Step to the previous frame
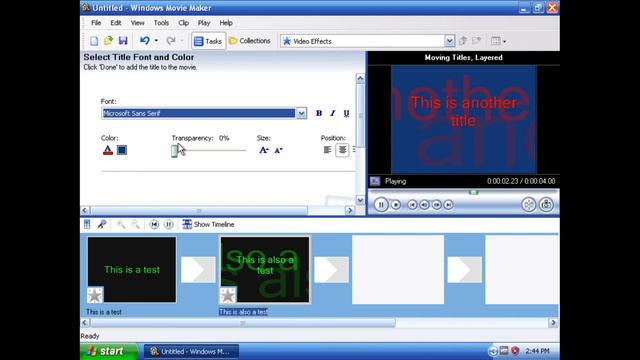The height and width of the screenshot is (360, 640). (x=424, y=204)
